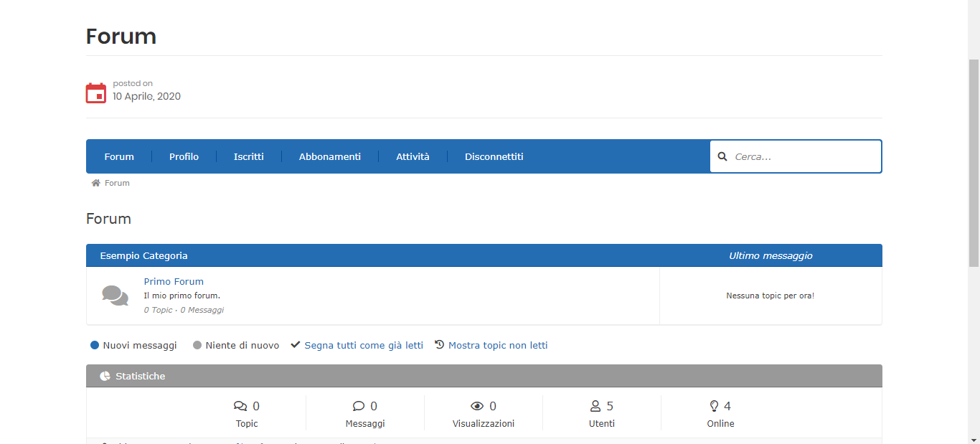Mark all as read with Segna tutti link
This screenshot has height=444, width=980.
363,346
